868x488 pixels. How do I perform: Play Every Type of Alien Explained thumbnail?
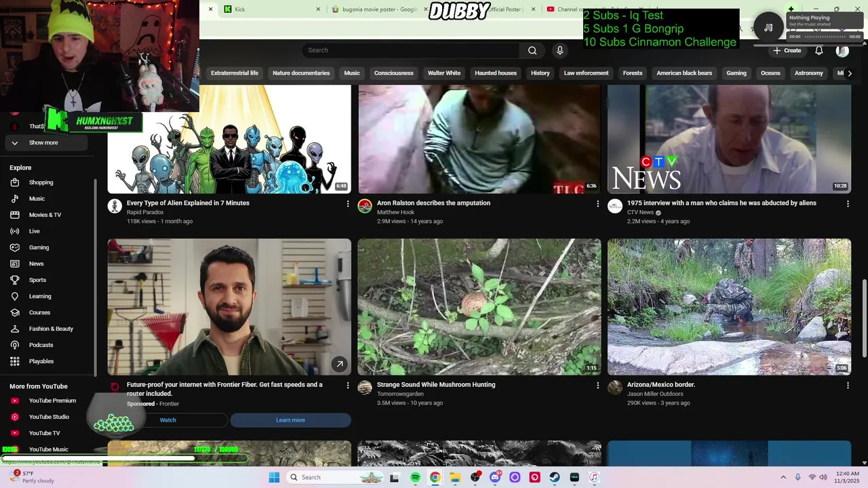[x=229, y=139]
